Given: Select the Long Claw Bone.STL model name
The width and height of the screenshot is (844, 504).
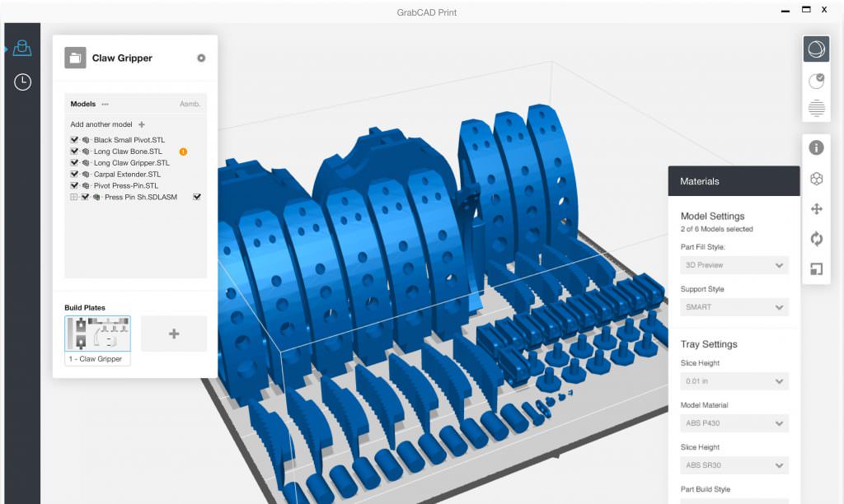Looking at the screenshot, I should point(128,152).
